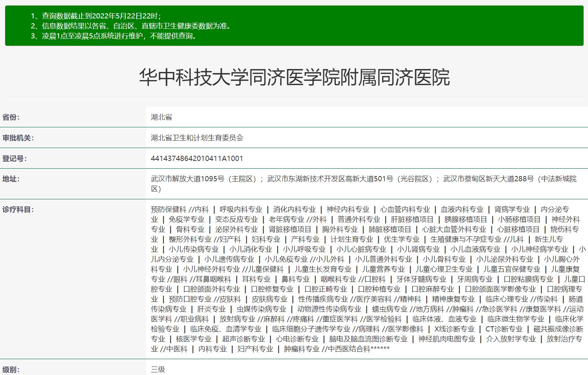Click the 神经内科专业 entry
Viewport: 588px width, 375px height.
pos(348,210)
